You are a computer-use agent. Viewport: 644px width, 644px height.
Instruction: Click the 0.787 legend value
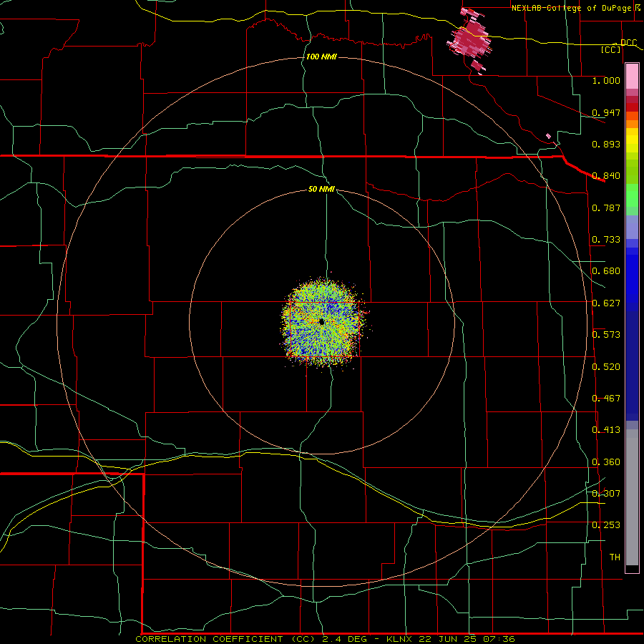[606, 208]
